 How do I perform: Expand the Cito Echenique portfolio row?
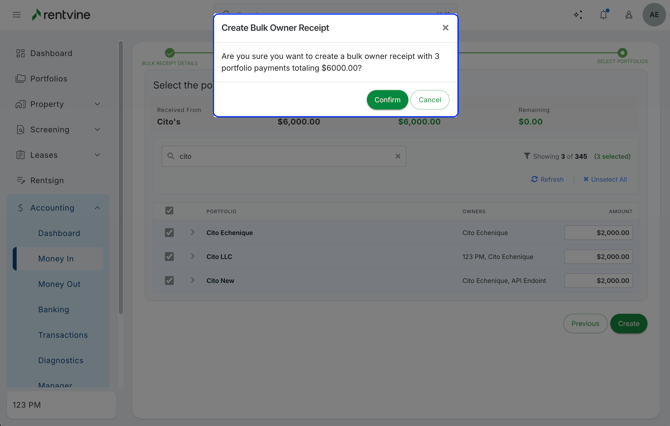(x=193, y=233)
